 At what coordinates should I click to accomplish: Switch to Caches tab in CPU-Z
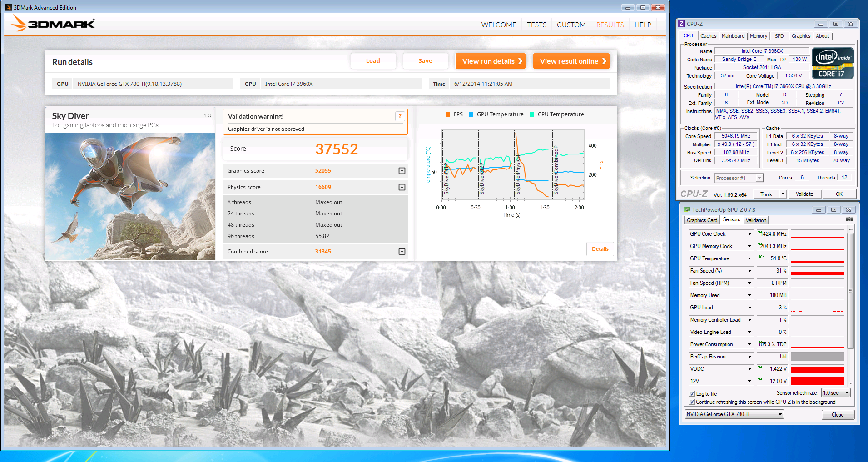coord(708,36)
